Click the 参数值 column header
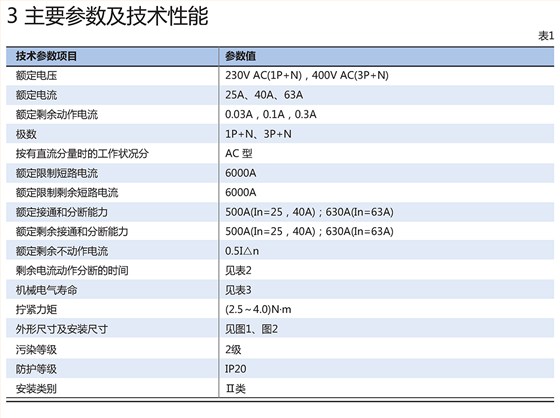560x418 pixels. (x=240, y=56)
